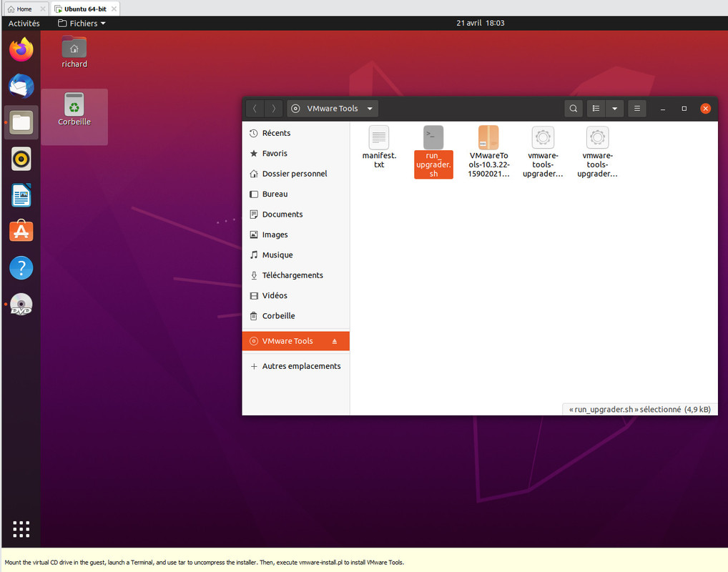Open Activités overview

[24, 23]
